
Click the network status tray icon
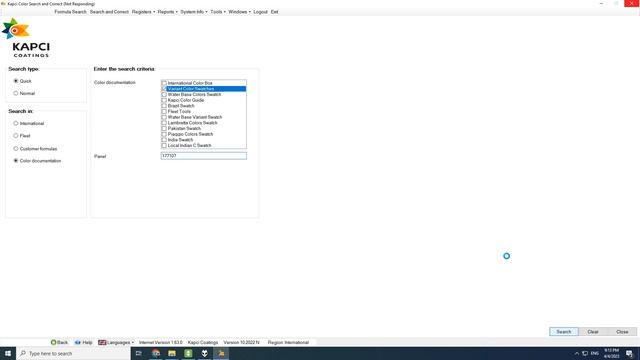tap(585, 353)
